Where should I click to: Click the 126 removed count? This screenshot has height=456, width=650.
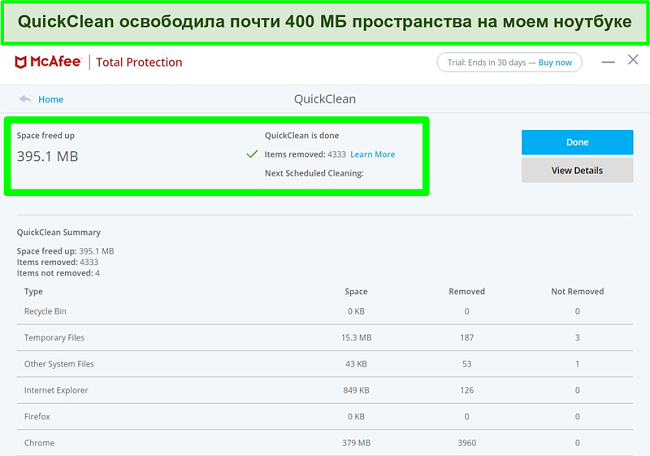point(467,390)
